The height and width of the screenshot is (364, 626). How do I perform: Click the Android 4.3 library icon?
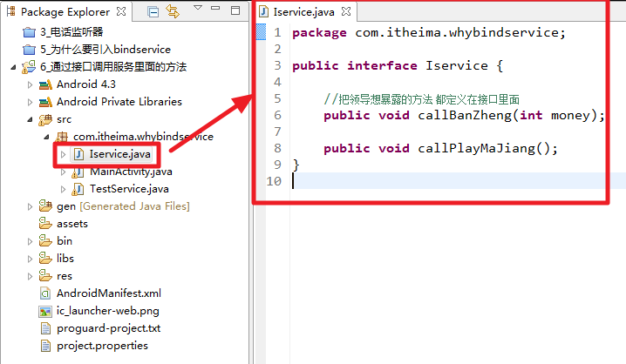tap(45, 84)
